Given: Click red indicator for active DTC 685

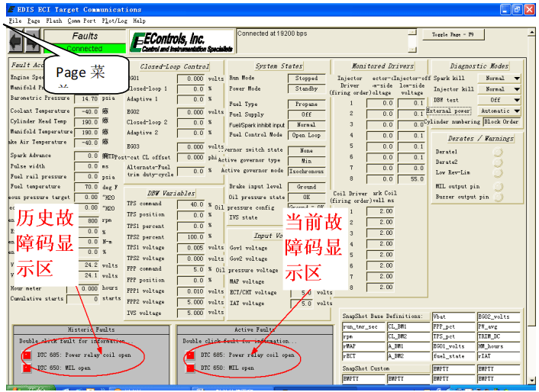Looking at the screenshot, I should 190,355.
